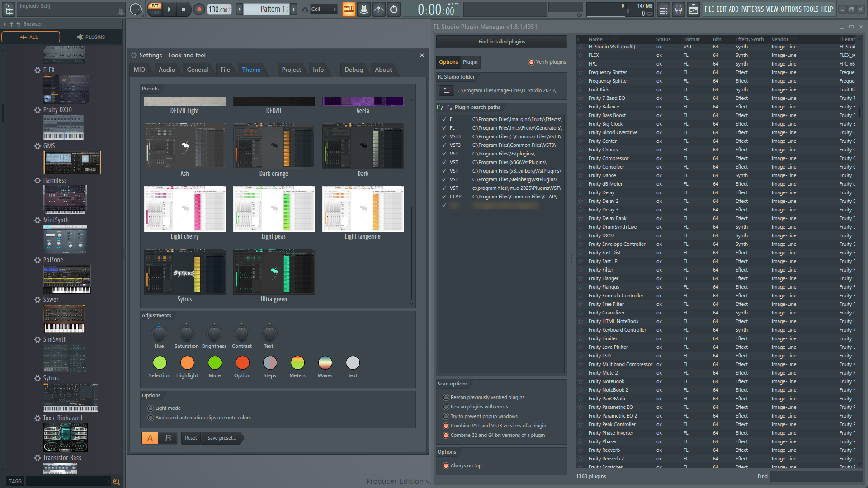
Task: Click the magnet snap icon
Action: [305, 9]
